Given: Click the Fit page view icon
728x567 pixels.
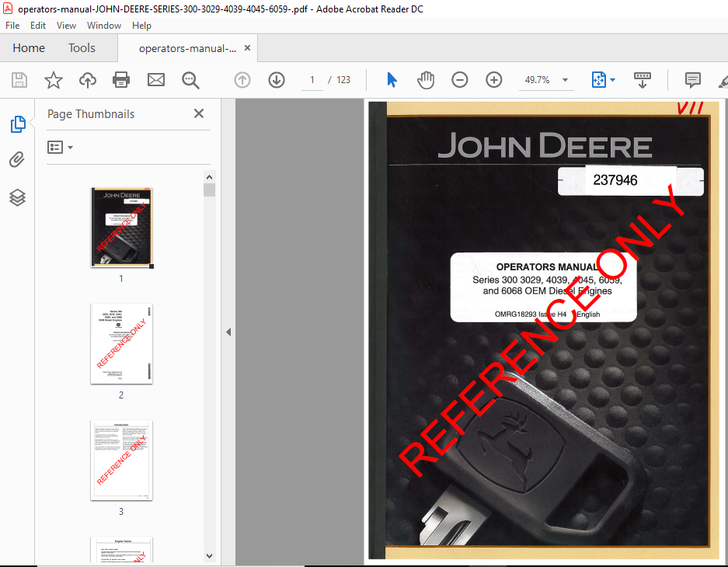Looking at the screenshot, I should [x=599, y=80].
